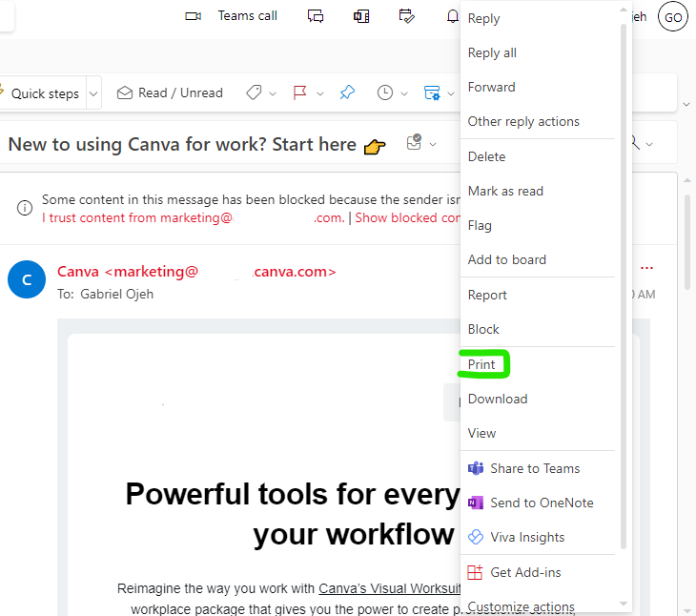Screen dimensions: 696x616
Task: Click the Quick steps button
Action: [44, 93]
